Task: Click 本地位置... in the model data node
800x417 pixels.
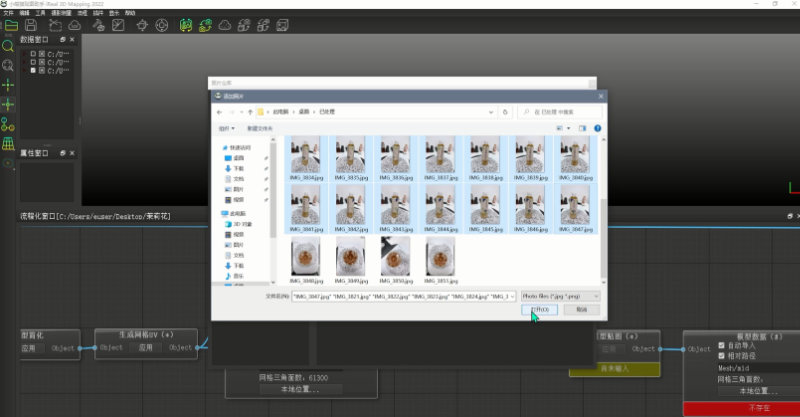Action: coord(759,391)
